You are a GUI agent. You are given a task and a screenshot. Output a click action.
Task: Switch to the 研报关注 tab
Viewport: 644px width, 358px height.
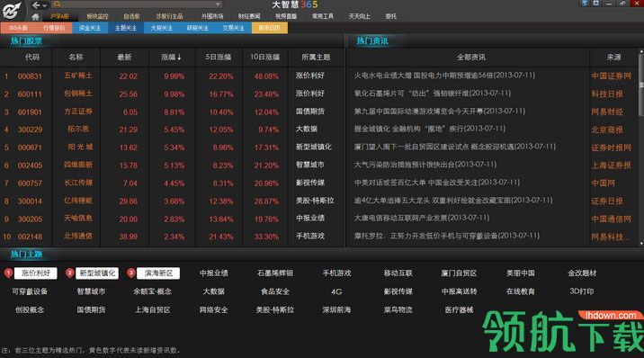coord(198,28)
